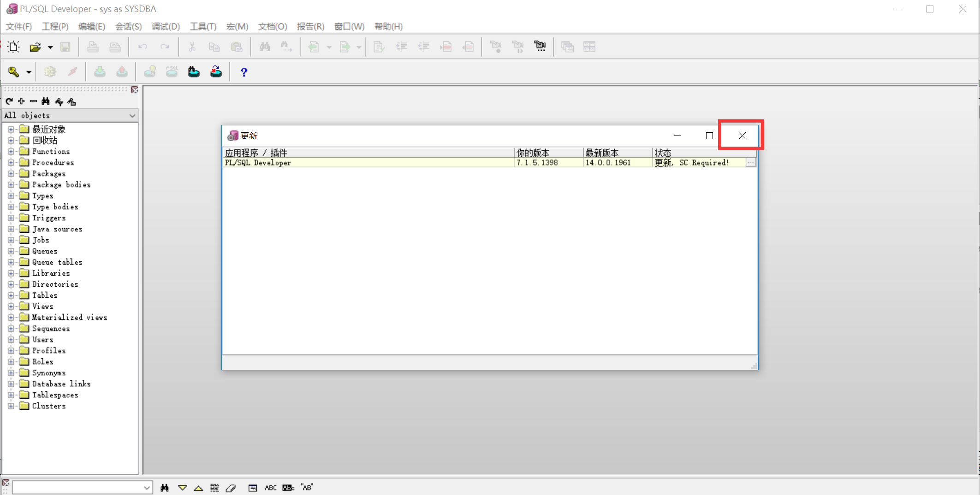Screen dimensions: 980x495
Task: Expand the Packages folder node
Action: (x=11, y=174)
